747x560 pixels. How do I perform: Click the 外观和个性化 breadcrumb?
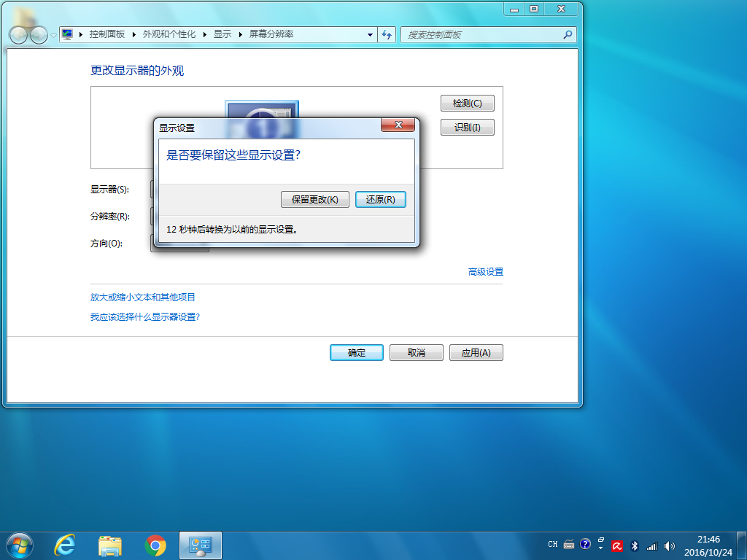[x=169, y=34]
